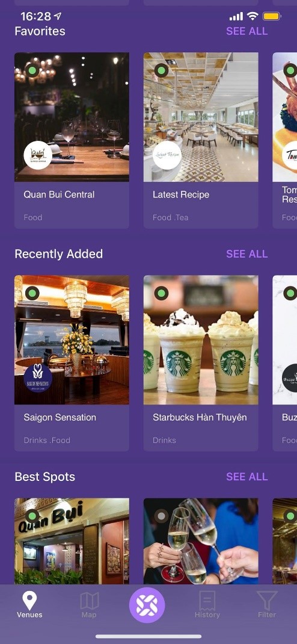297x644 pixels.
Task: Tap Saigon Sensation round logo badge
Action: tap(38, 378)
